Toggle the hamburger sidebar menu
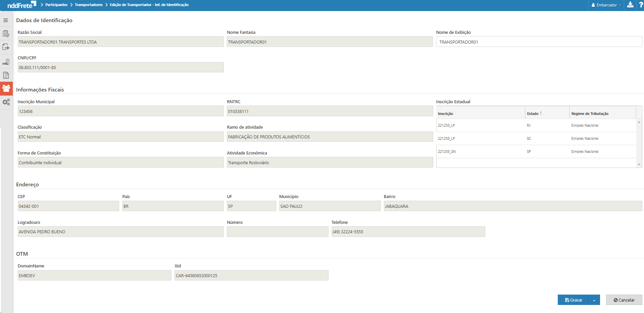 [6, 20]
